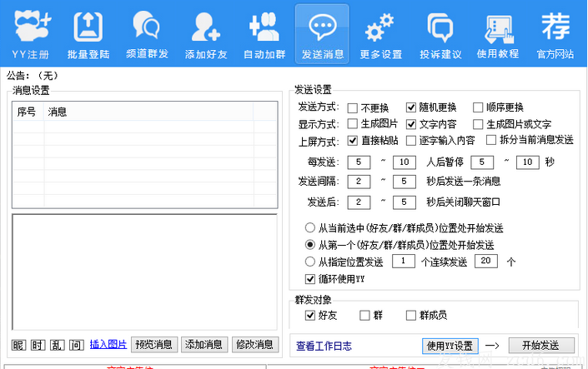Viewport: 588px width, 369px height.
Task: Click the 从指定位置发送 start position field
Action: (404, 261)
